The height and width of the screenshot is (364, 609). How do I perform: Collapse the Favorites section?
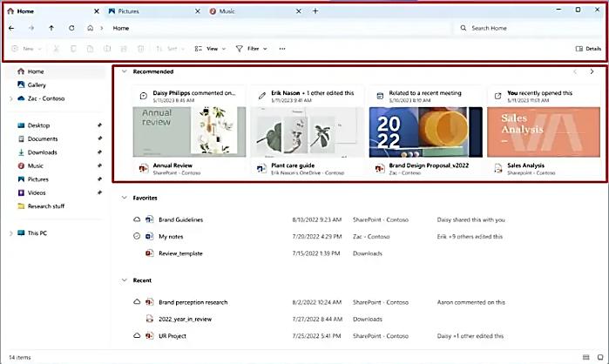tap(124, 198)
